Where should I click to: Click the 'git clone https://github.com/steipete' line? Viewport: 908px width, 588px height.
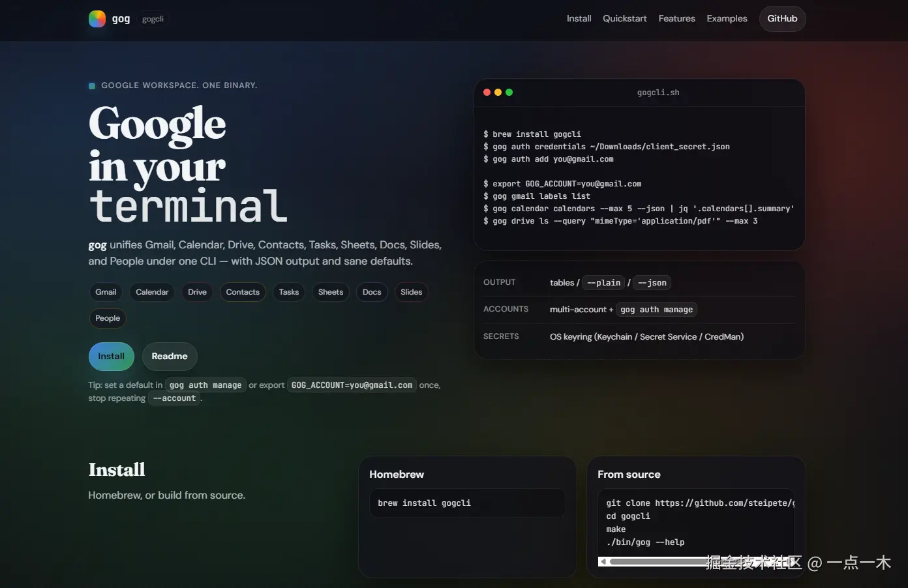pos(701,503)
